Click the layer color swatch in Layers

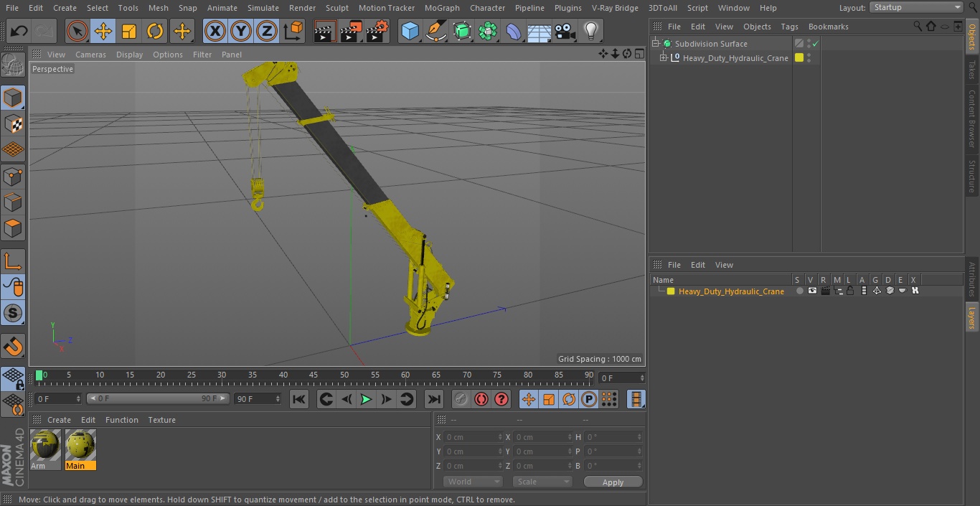(x=671, y=291)
